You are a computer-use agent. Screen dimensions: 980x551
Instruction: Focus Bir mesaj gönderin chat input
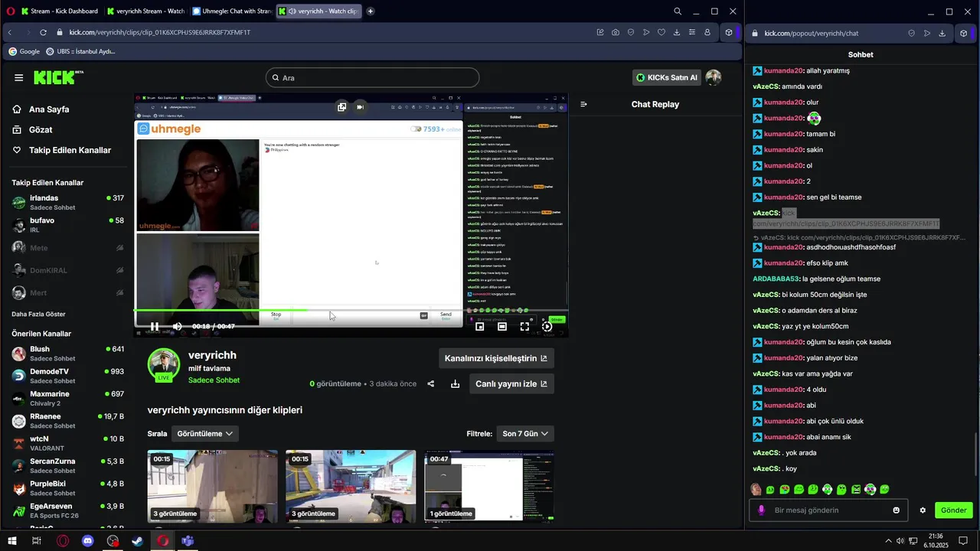pyautogui.click(x=829, y=510)
